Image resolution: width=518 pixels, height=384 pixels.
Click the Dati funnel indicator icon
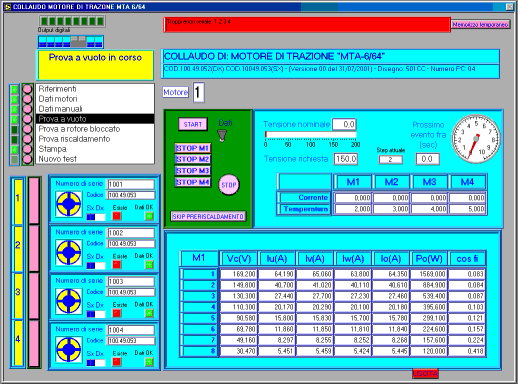(x=222, y=135)
